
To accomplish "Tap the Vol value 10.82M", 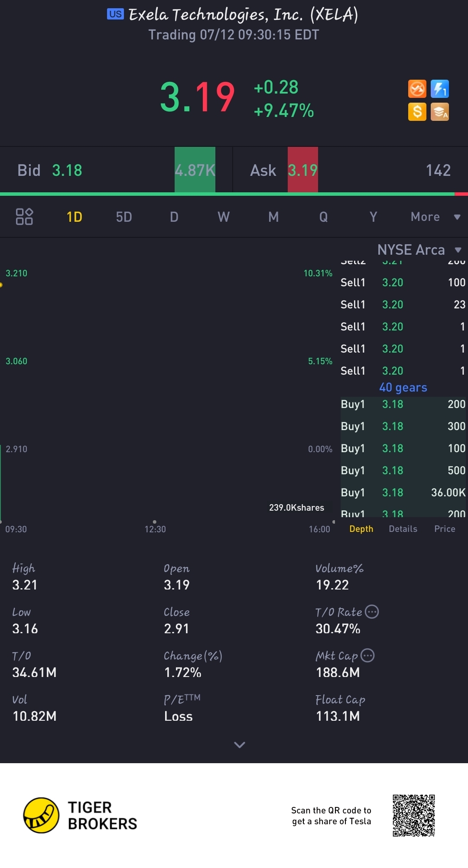I will point(35,716).
